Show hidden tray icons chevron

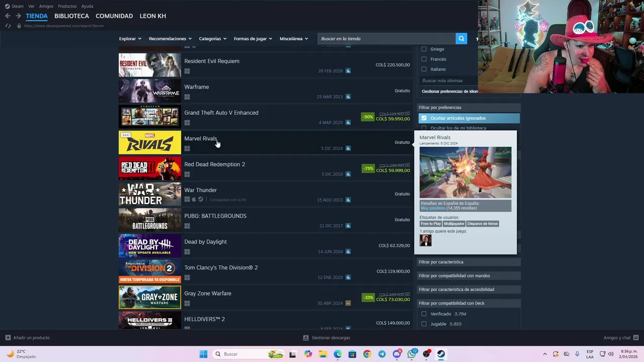[545, 354]
